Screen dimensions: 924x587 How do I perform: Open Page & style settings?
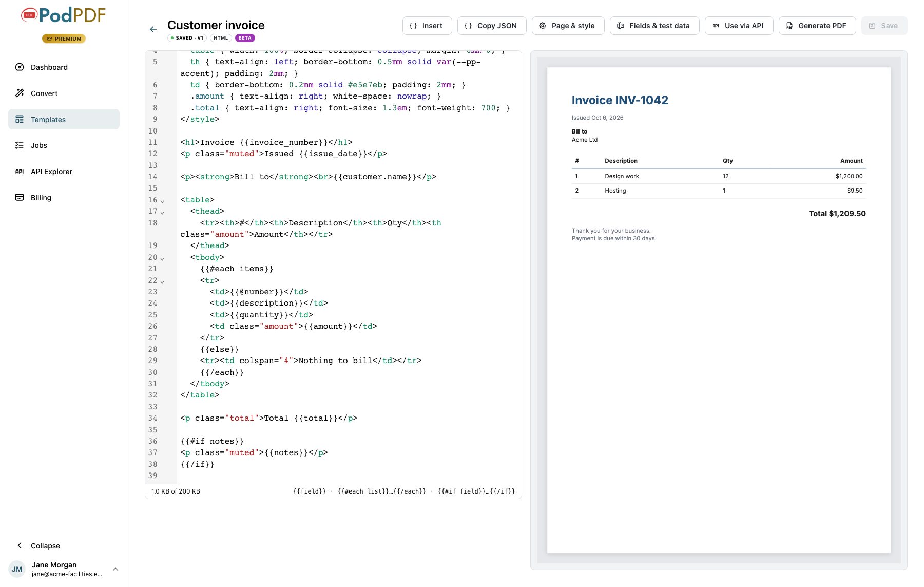(x=568, y=26)
